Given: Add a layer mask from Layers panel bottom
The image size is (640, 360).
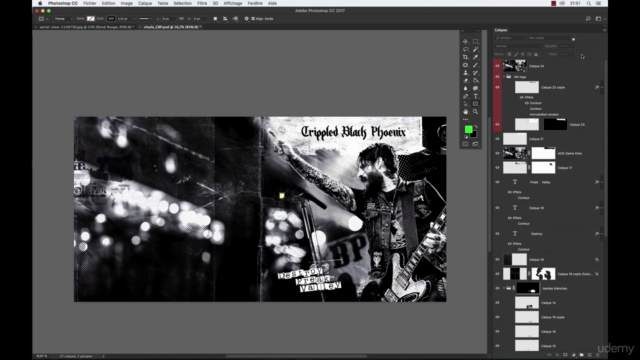Looking at the screenshot, I should tap(565, 355).
